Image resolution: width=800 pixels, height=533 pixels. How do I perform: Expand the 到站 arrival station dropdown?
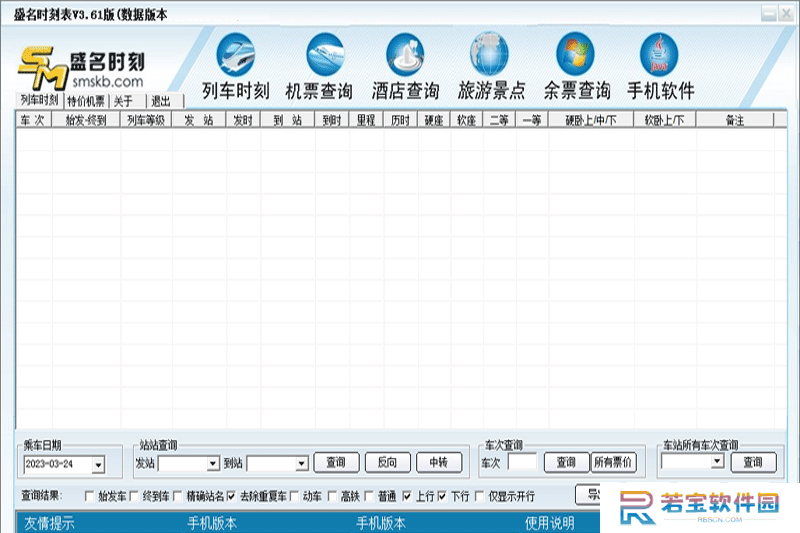pos(302,463)
